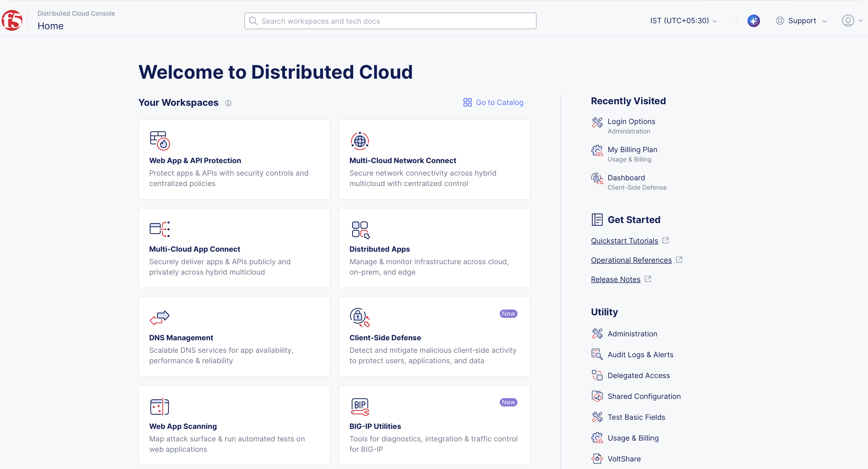Expand the user account chevron
868x469 pixels.
point(861,21)
